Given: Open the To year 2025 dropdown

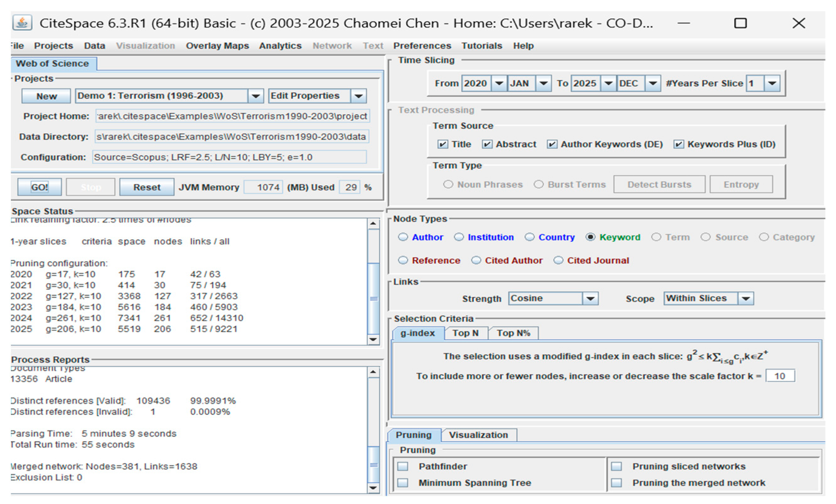Looking at the screenshot, I should tap(608, 84).
